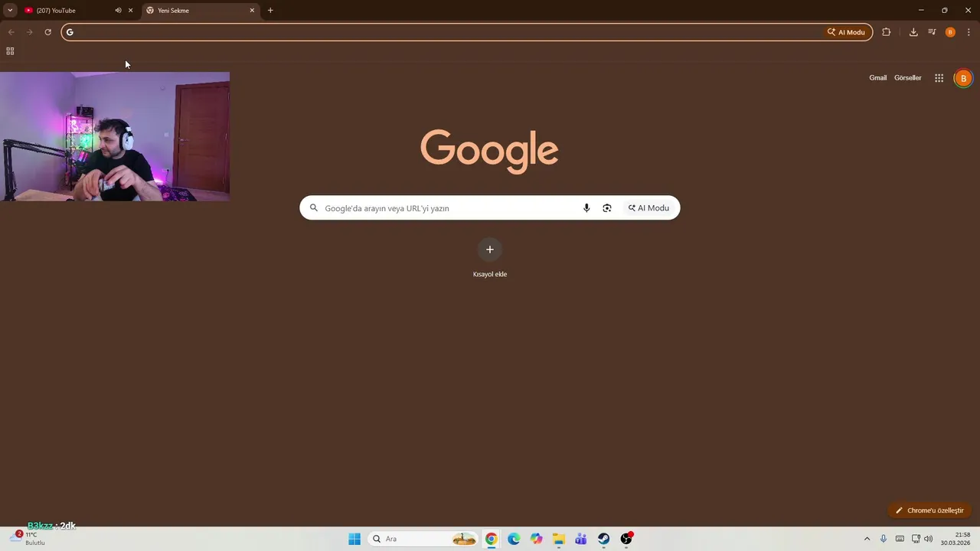Add a shortcut with Kısayol ekle
The height and width of the screenshot is (551, 980).
(490, 258)
